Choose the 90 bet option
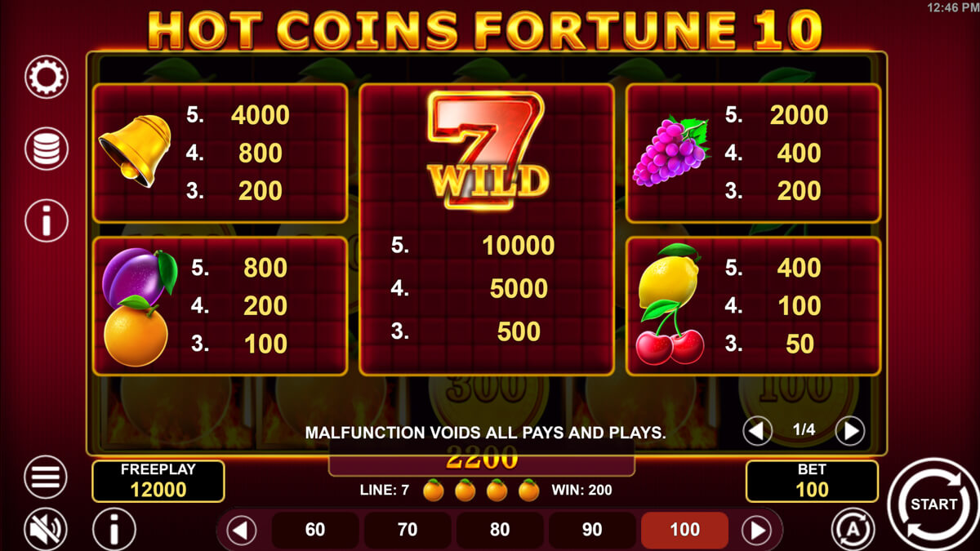Viewport: 980px width, 551px height. [x=592, y=530]
